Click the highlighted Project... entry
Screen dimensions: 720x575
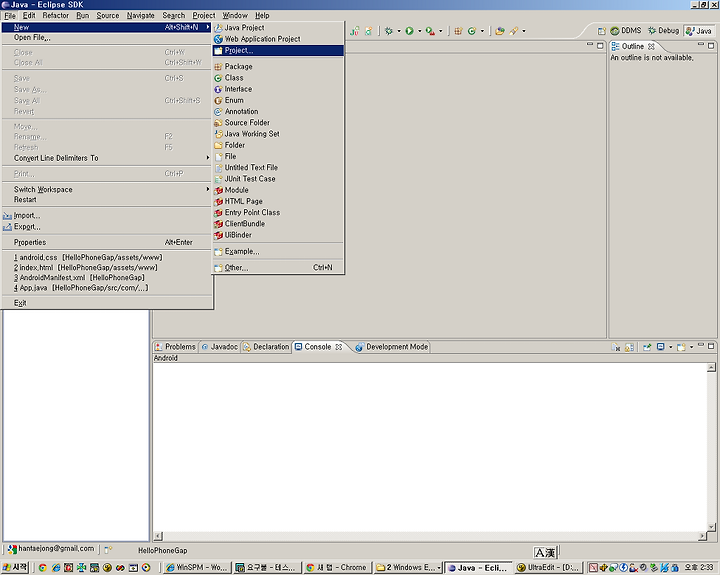tap(278, 51)
